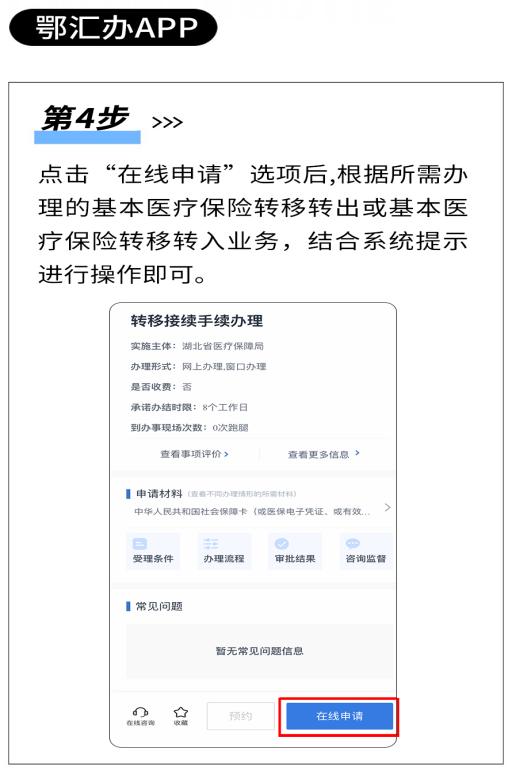
Task: Expand 申请材料 with the right chevron
Action: click(x=388, y=507)
